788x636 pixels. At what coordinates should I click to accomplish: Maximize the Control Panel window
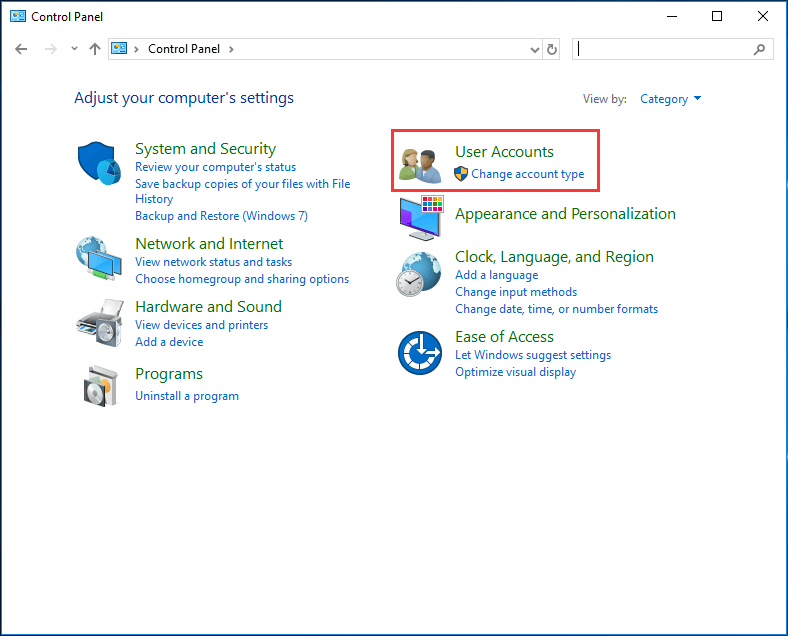[717, 17]
